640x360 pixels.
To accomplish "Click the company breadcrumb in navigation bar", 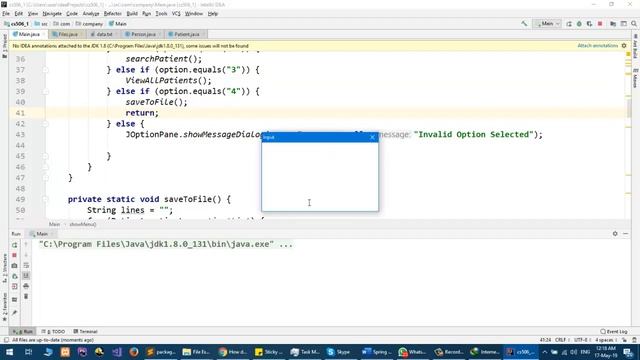I will click(90, 24).
